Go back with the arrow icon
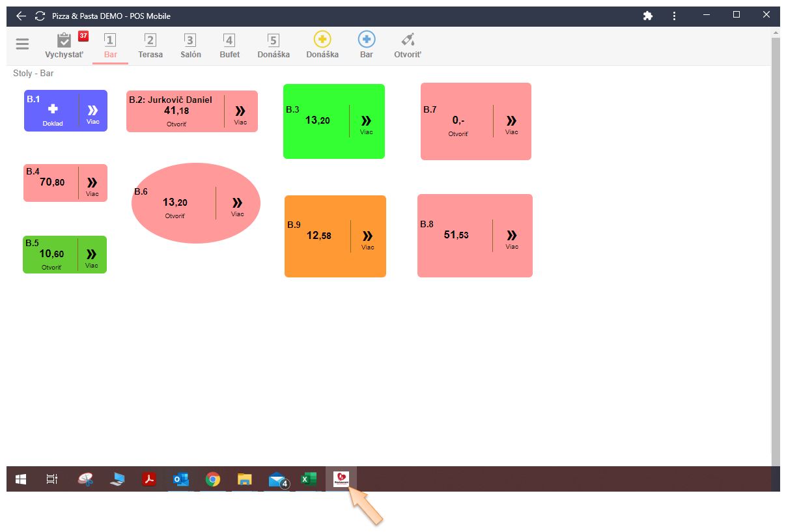Screen dimensions: 786x532 [x=21, y=16]
